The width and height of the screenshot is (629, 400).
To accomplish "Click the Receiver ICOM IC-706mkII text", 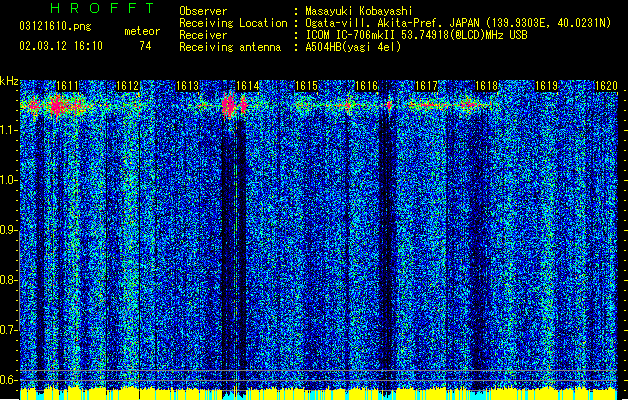I will point(416,35).
